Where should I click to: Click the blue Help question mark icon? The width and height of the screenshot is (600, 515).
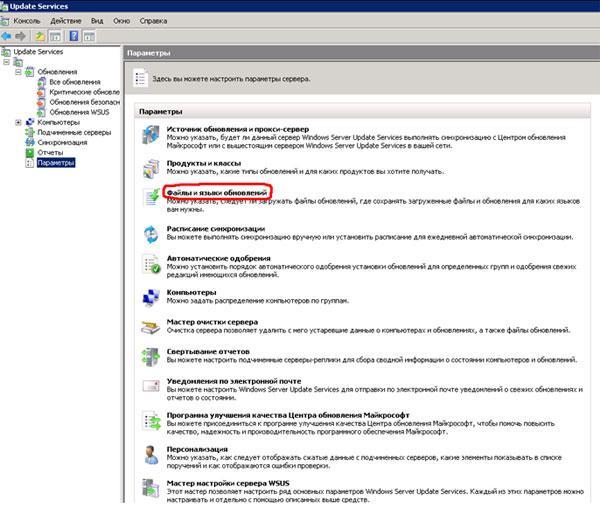click(x=74, y=35)
